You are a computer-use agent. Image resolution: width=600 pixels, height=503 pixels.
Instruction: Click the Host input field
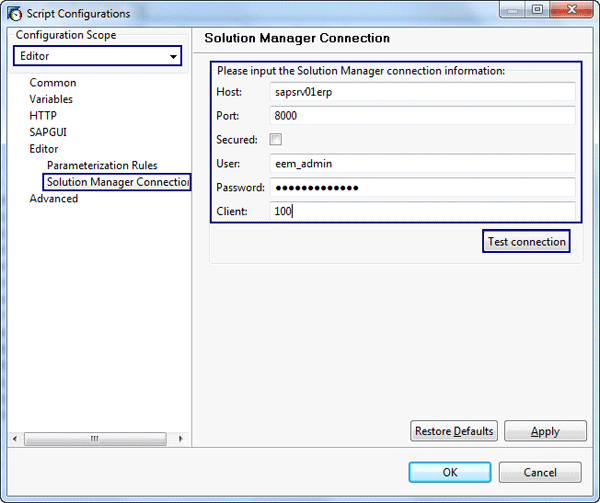click(423, 92)
